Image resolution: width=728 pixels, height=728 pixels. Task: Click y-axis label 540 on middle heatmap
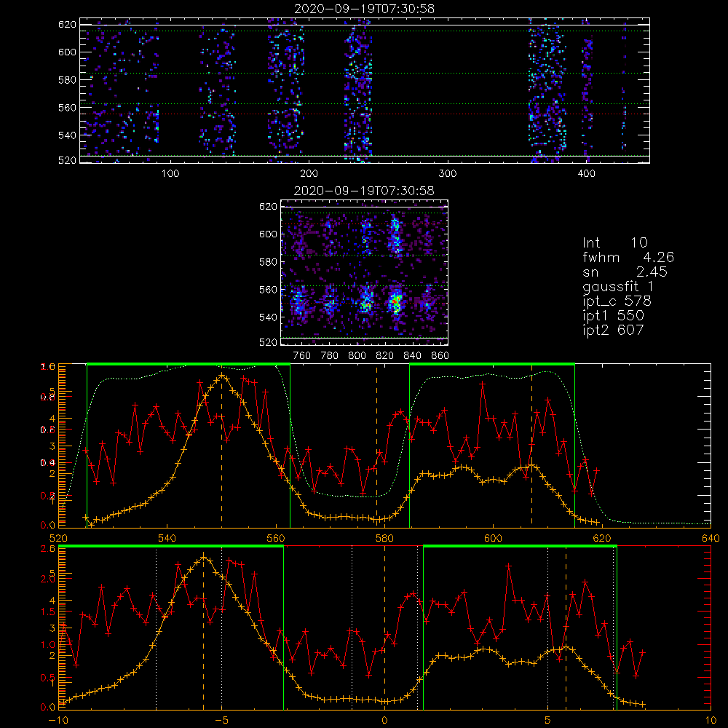click(268, 317)
